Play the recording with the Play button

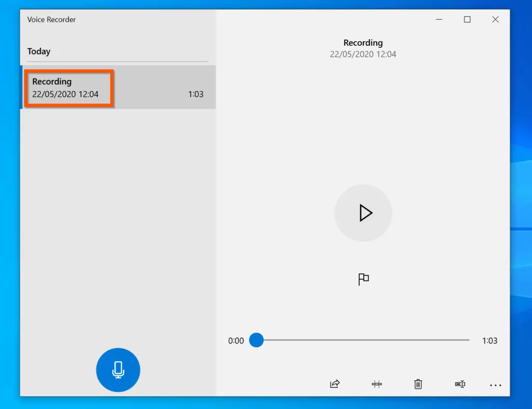[x=363, y=213]
